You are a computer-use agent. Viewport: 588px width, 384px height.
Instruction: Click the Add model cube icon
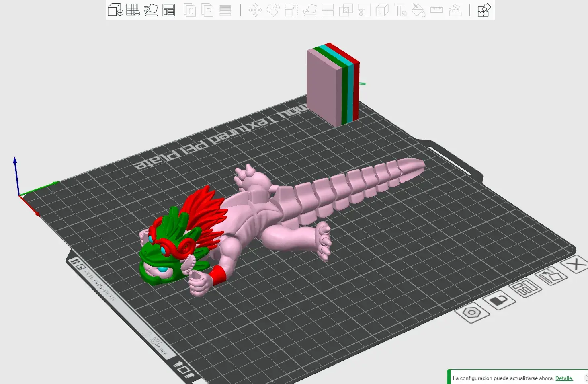[115, 10]
